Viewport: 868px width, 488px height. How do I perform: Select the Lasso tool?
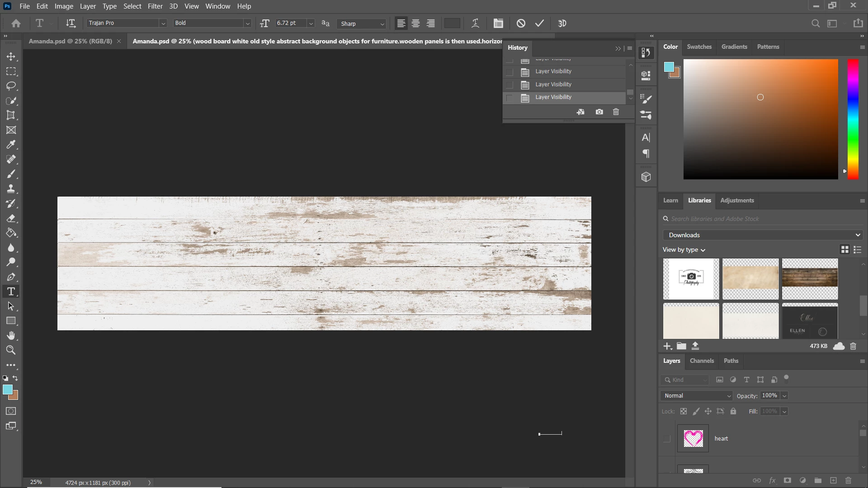tap(11, 86)
